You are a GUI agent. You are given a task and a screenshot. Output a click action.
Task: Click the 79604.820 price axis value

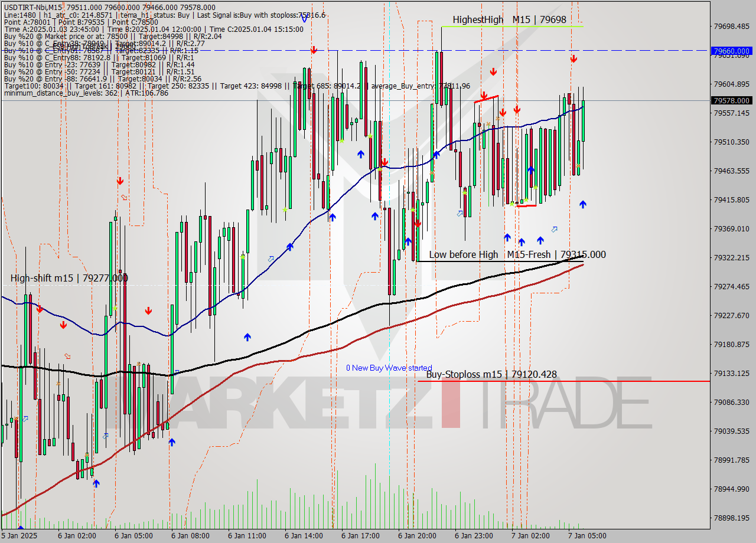click(732, 84)
